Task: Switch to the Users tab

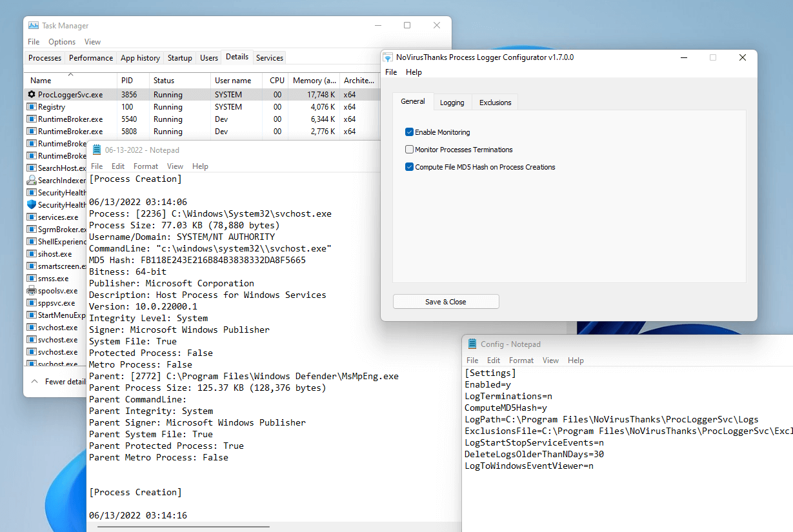Action: (x=209, y=58)
